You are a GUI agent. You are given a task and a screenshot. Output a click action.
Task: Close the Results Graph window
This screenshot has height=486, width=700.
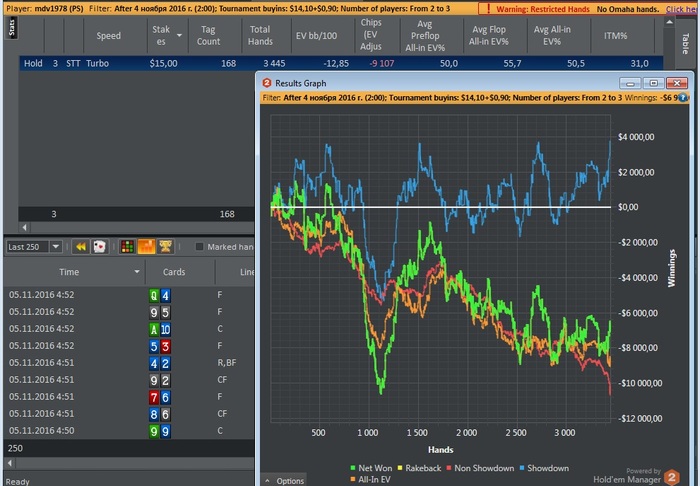[677, 83]
